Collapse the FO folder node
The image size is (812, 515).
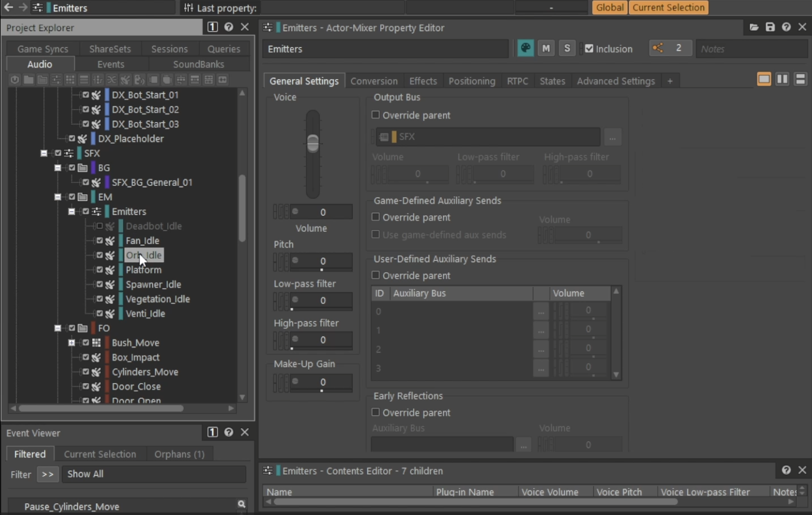click(58, 328)
